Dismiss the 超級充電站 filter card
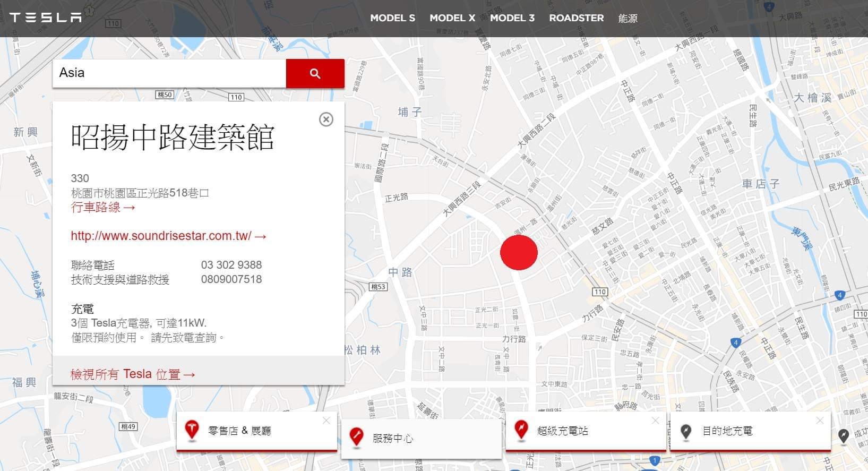This screenshot has height=471, width=868. coord(655,421)
